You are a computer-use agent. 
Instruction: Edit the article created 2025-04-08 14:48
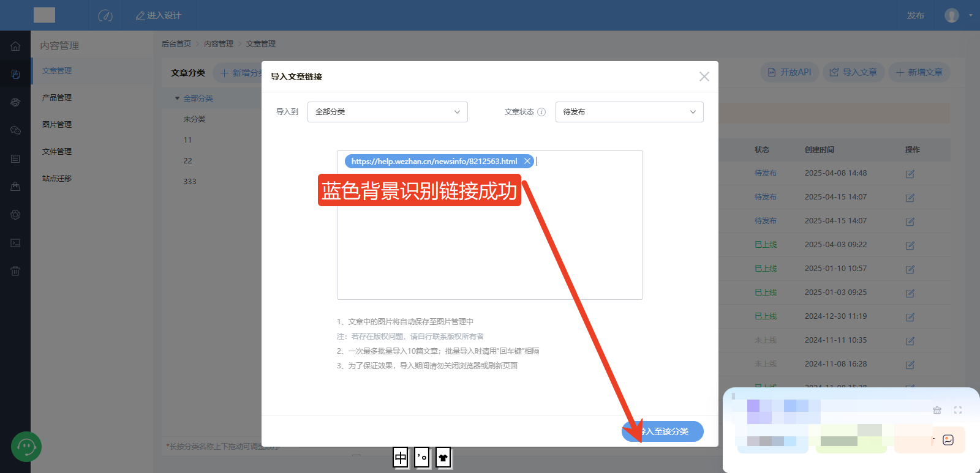click(910, 174)
